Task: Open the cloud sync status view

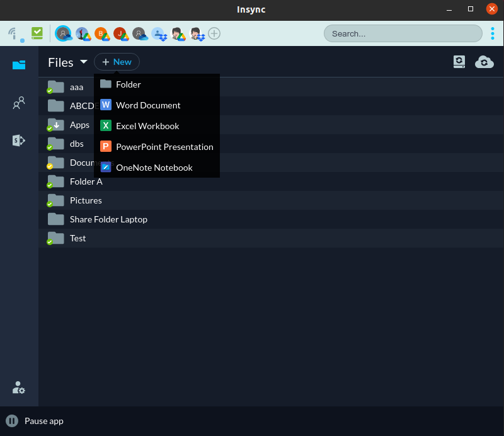Action: point(484,62)
